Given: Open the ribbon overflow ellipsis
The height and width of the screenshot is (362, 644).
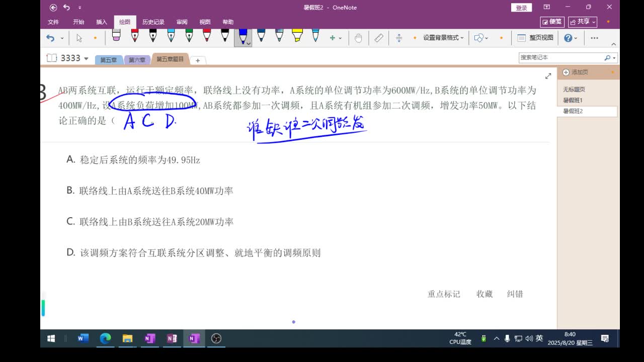Looking at the screenshot, I should pos(594,38).
